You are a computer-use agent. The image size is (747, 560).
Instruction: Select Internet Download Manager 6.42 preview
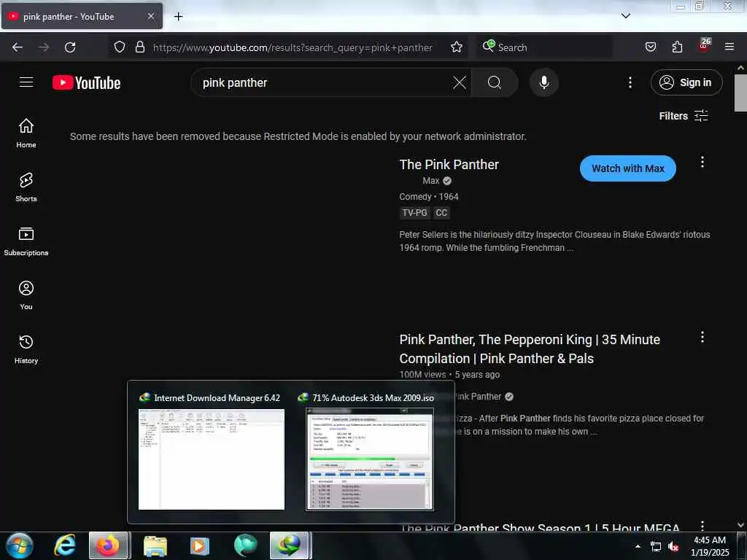(x=211, y=452)
